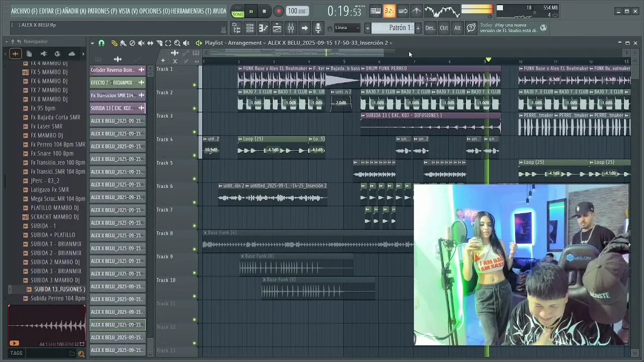The width and height of the screenshot is (644, 362).
Task: Mute Track 10 with its green light
Action: pyautogui.click(x=194, y=296)
